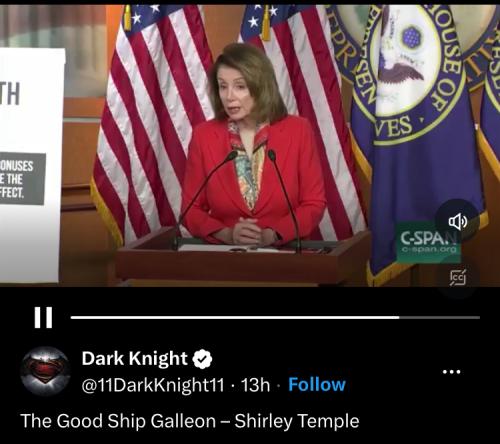Viewport: 500px width, 444px height.
Task: Open Dark Knight profile avatar
Action: pos(45,371)
